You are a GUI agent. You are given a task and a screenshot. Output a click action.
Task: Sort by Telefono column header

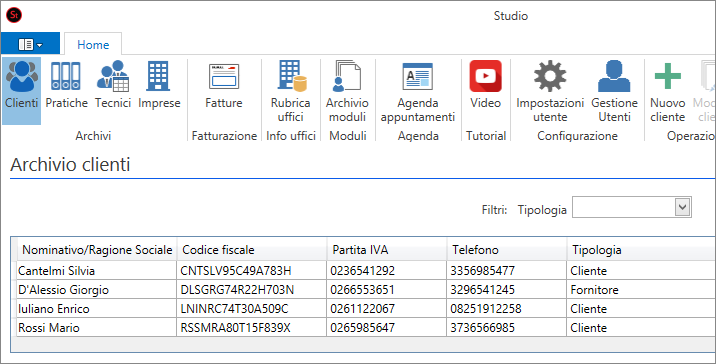(507, 250)
